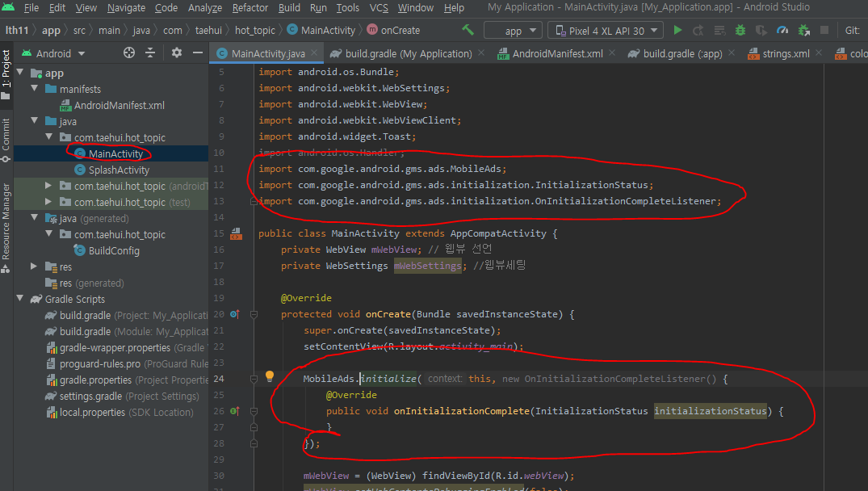Open the Tools menu

pyautogui.click(x=348, y=8)
